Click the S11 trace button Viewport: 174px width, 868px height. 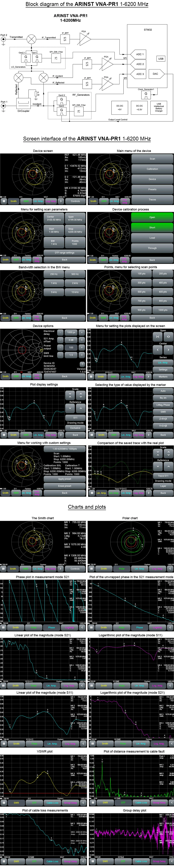pos(75,418)
